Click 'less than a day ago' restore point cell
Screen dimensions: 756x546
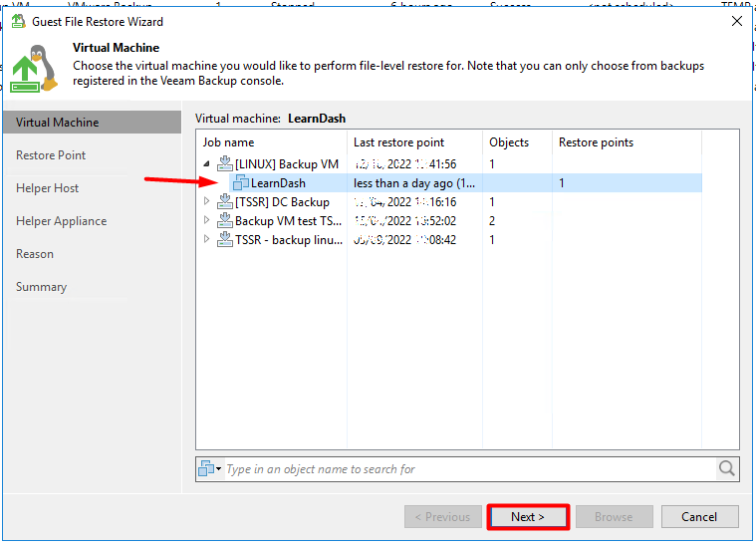tap(414, 183)
